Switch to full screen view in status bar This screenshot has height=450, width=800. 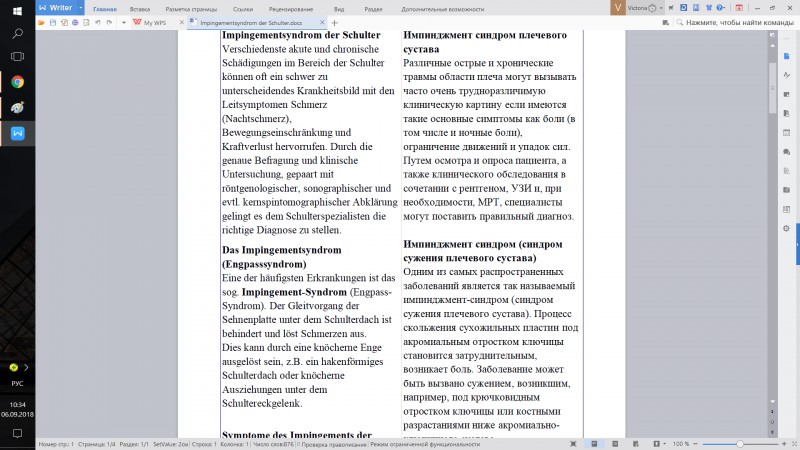pyautogui.click(x=573, y=444)
